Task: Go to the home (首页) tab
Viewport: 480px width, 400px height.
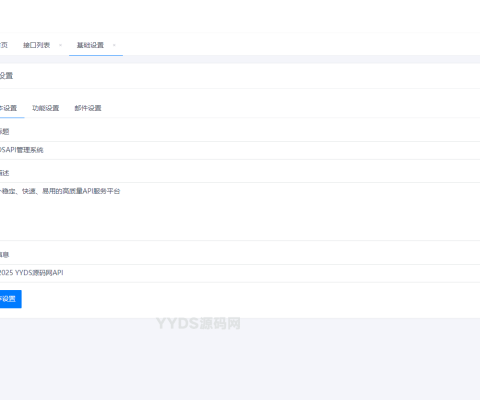Action: pos(4,45)
